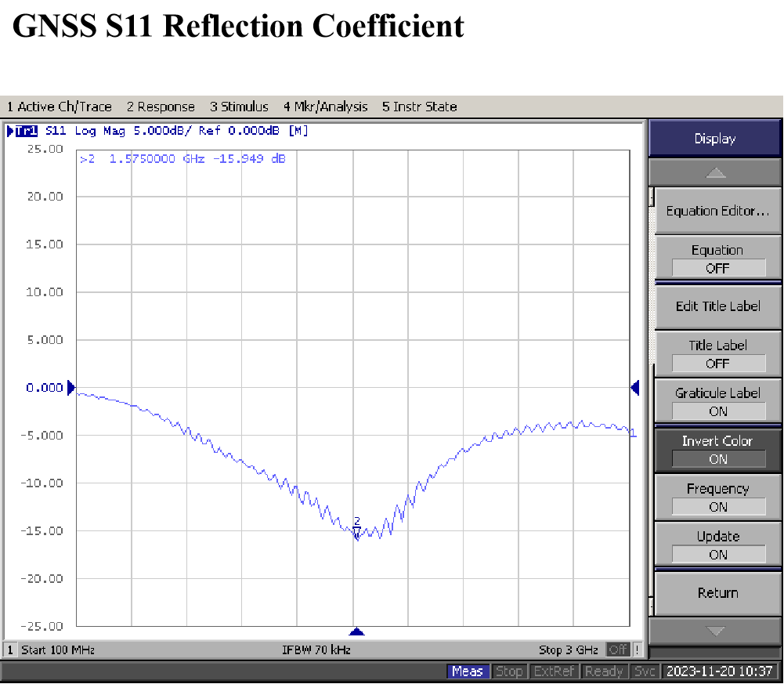Click the [M] indicator in the trace header

click(298, 131)
